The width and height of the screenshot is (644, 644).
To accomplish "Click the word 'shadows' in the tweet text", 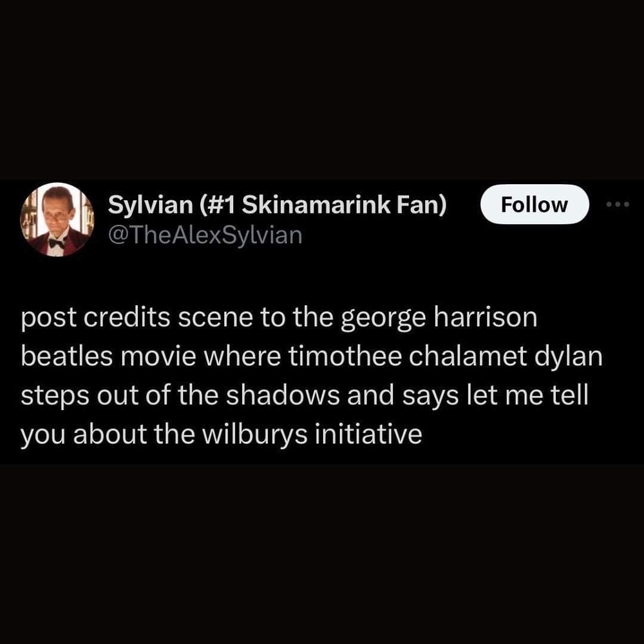I will pyautogui.click(x=283, y=394).
